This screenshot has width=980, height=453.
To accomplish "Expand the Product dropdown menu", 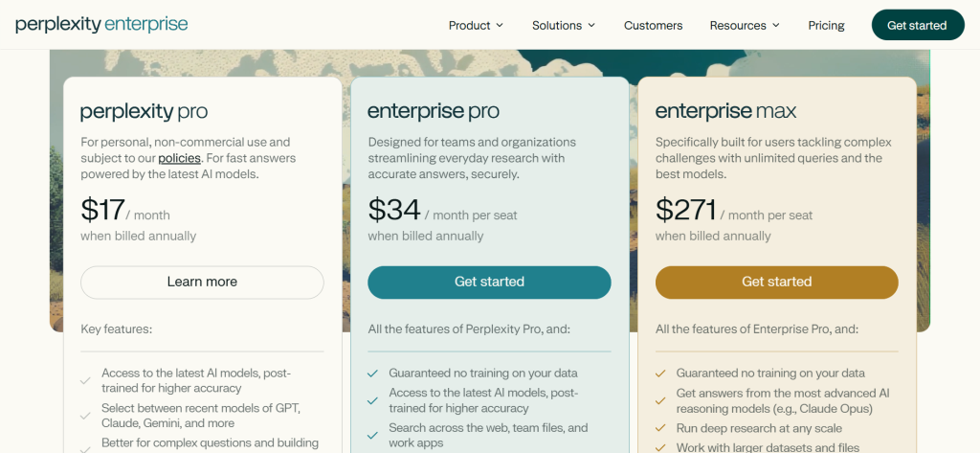I will (x=476, y=26).
